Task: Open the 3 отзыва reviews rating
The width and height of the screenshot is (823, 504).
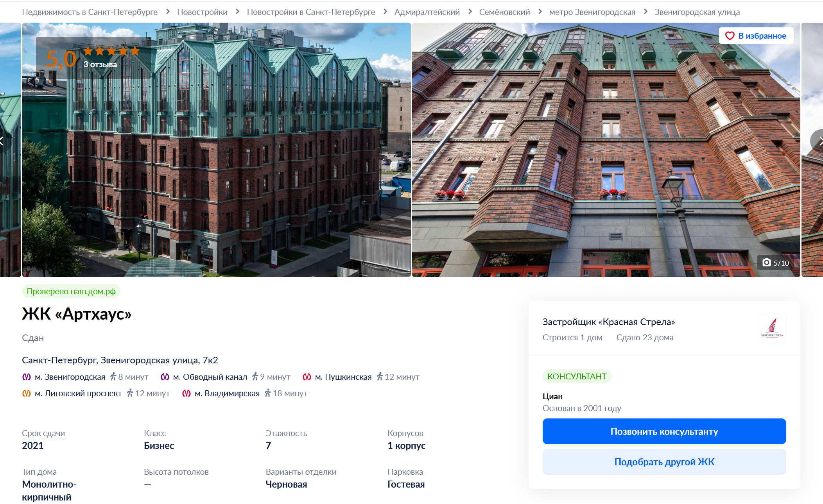Action: point(100,64)
